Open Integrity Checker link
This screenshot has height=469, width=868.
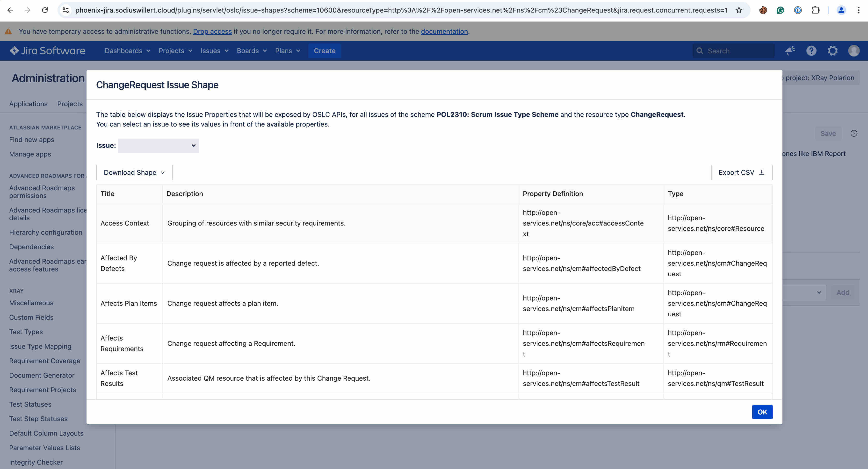pyautogui.click(x=36, y=462)
